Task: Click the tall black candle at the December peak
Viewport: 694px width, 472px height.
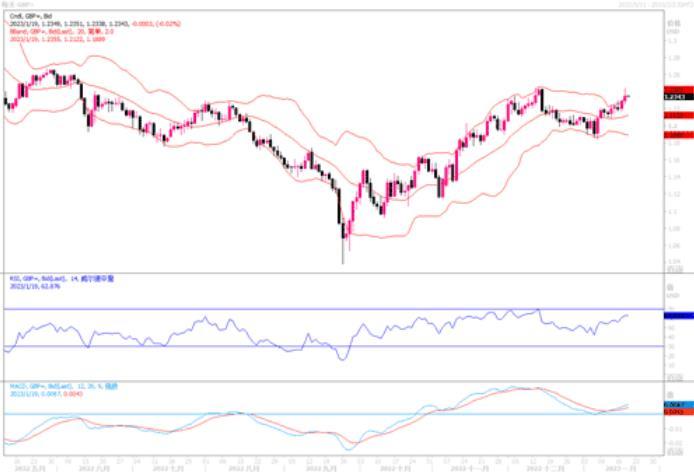Action: coord(541,100)
